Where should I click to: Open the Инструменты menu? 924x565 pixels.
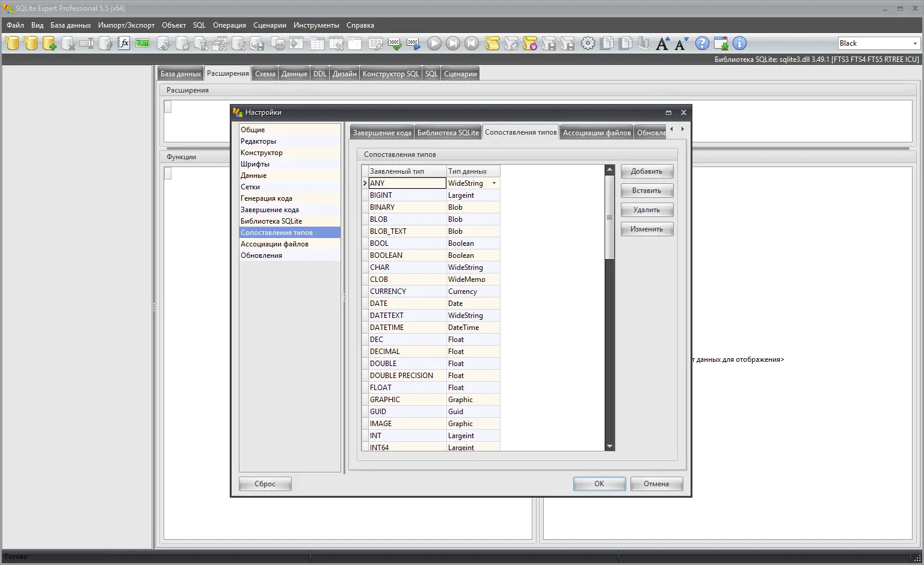[316, 25]
